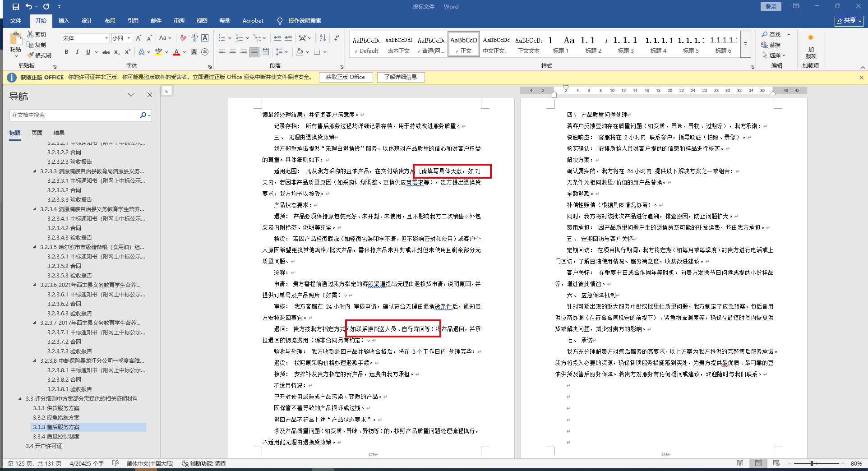Open the navigation pane options chevron
Image resolution: width=868 pixels, height=471 pixels.
pyautogui.click(x=131, y=95)
